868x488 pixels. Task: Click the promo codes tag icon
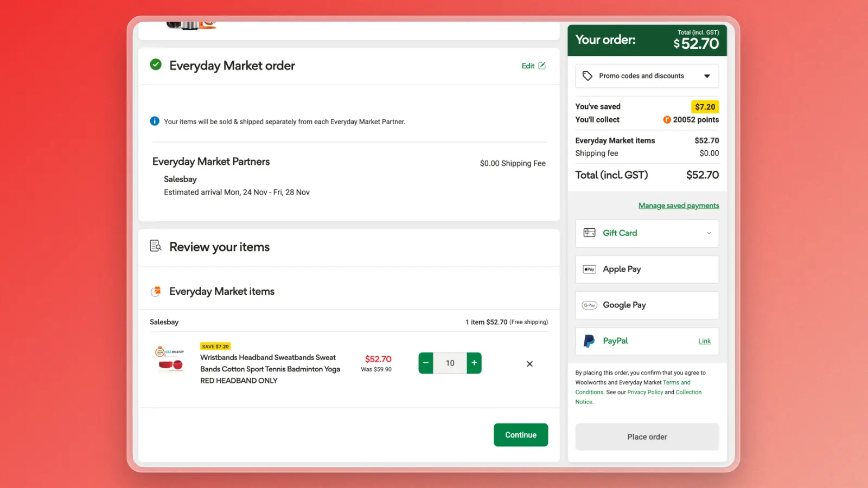coord(588,76)
